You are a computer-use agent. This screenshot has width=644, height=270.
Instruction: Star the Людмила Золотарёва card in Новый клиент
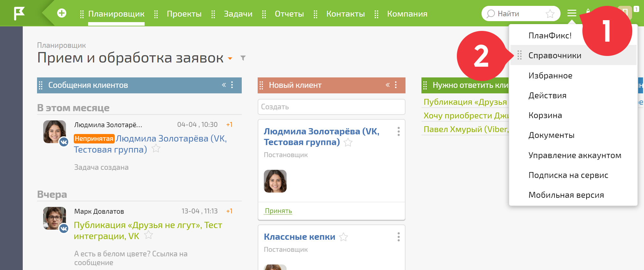pyautogui.click(x=348, y=142)
